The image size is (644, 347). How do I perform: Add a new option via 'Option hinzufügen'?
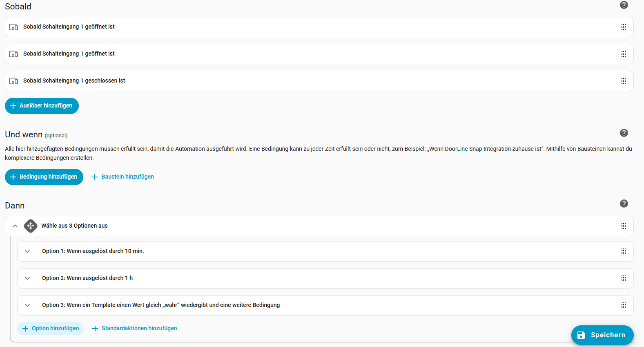51,329
